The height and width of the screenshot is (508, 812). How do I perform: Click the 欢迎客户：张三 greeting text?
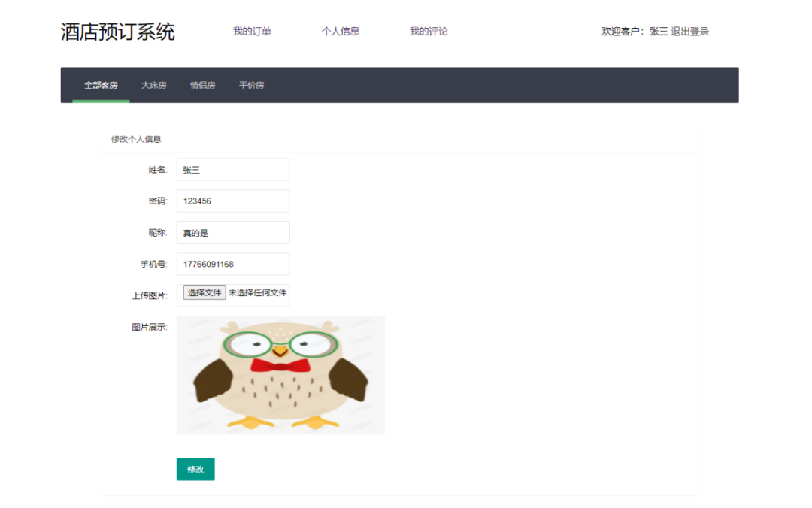(x=635, y=31)
